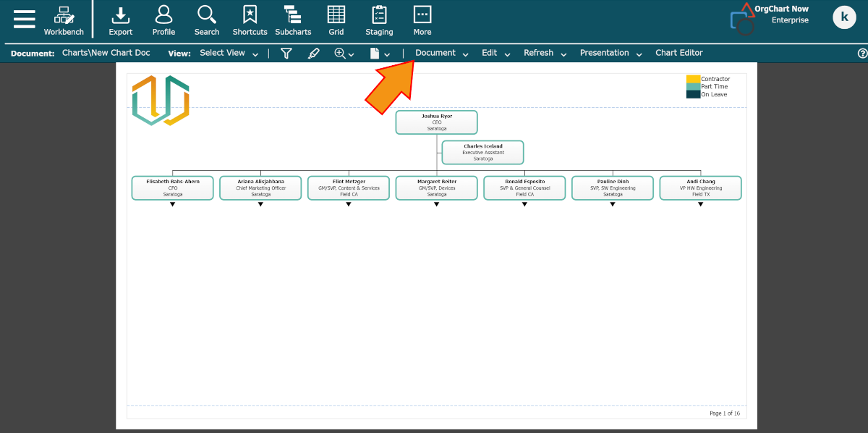Open the Presentation menu
Image resolution: width=868 pixels, height=433 pixels.
click(610, 53)
